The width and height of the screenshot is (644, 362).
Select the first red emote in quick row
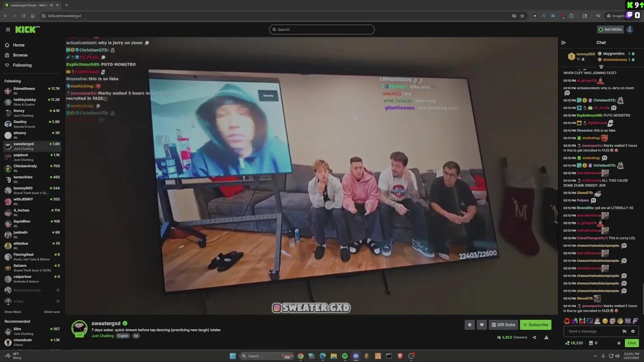567,321
